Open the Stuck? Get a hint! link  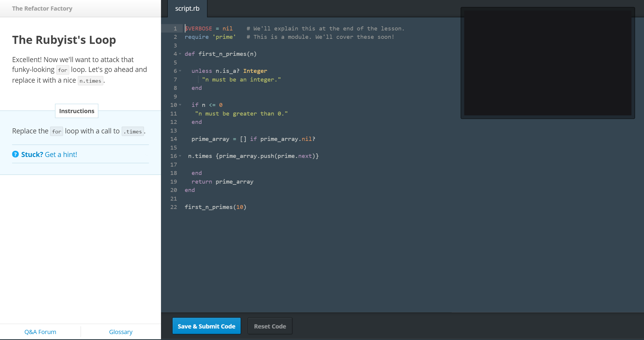tap(49, 154)
